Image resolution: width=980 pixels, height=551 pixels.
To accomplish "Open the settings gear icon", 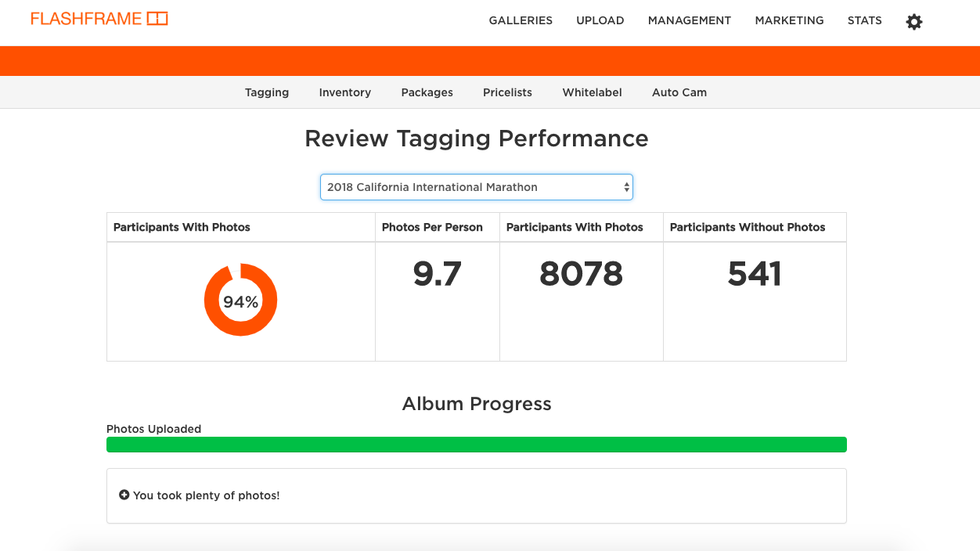I will [913, 22].
